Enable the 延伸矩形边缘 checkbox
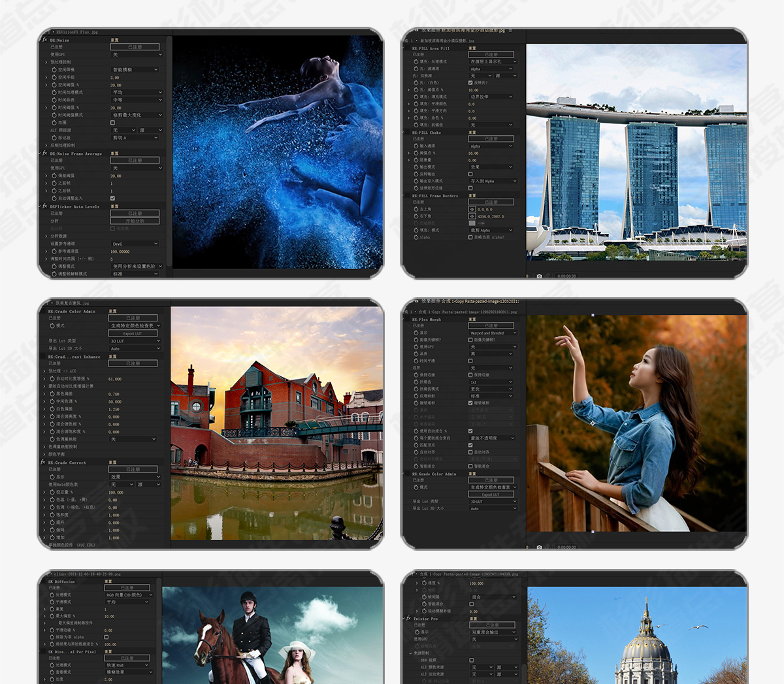784x684 pixels. coord(470,188)
